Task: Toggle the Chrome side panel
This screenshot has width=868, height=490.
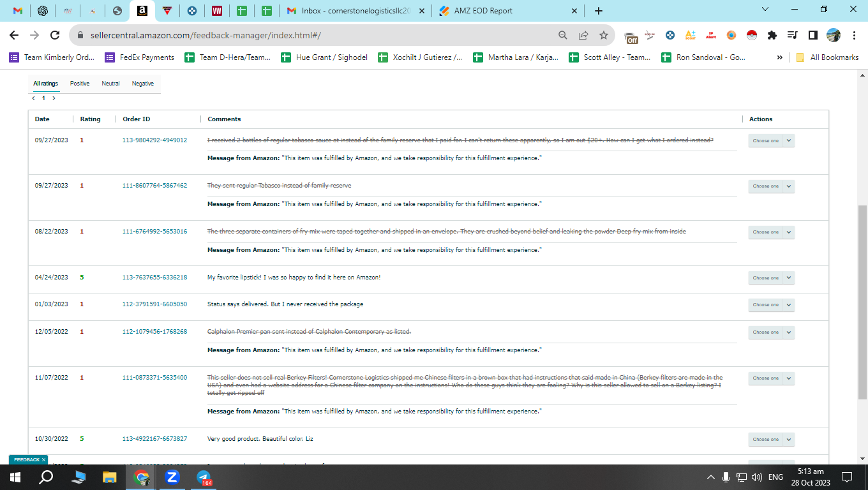Action: click(x=812, y=35)
